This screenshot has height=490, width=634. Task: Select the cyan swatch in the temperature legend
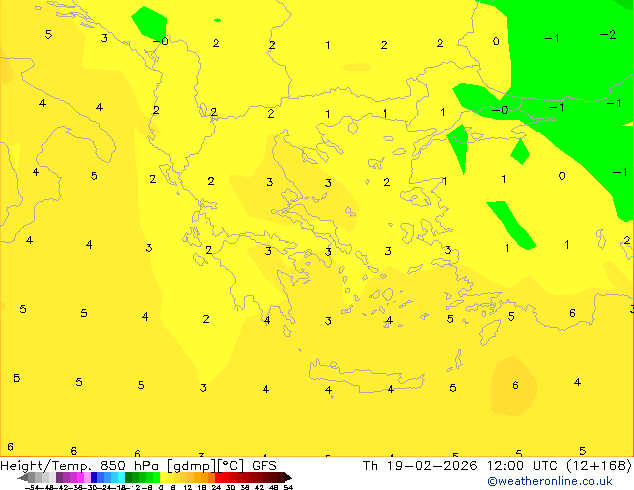coord(121,477)
